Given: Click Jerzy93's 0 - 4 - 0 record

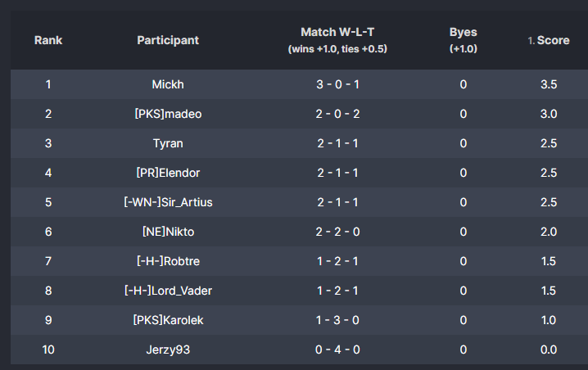Looking at the screenshot, I should pos(337,350).
